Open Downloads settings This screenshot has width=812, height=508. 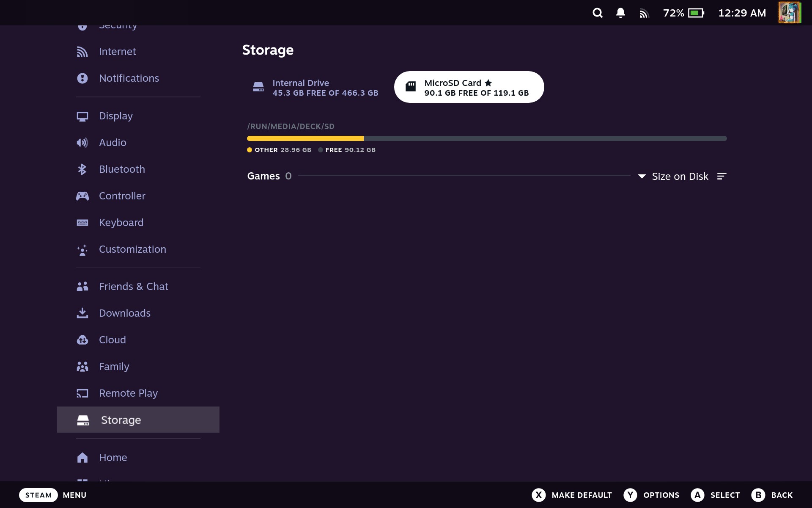(138, 313)
